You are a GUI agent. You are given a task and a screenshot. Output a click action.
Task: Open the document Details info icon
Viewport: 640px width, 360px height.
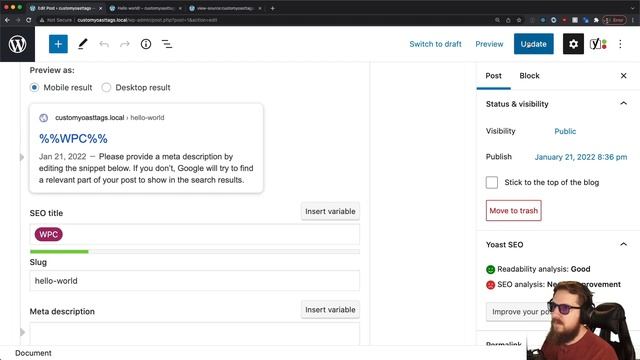(x=146, y=44)
